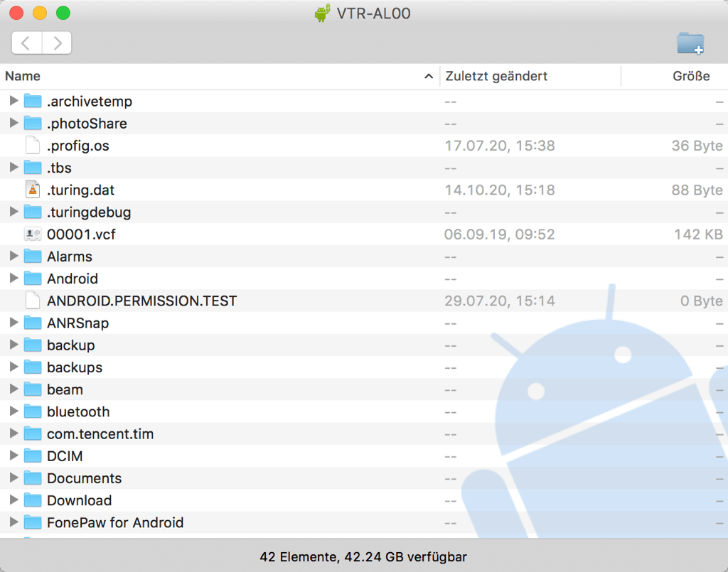Click the new folder icon in toolbar
728x572 pixels.
[690, 43]
